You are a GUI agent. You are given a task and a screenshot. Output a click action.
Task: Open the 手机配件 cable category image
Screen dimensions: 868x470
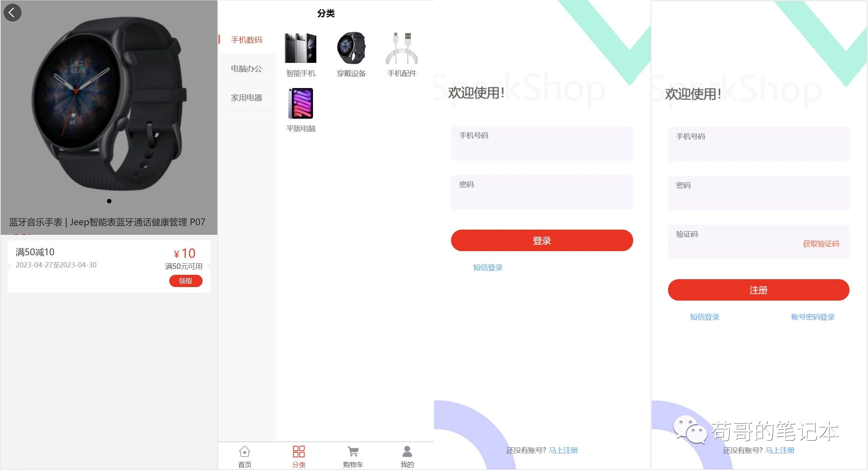(402, 48)
